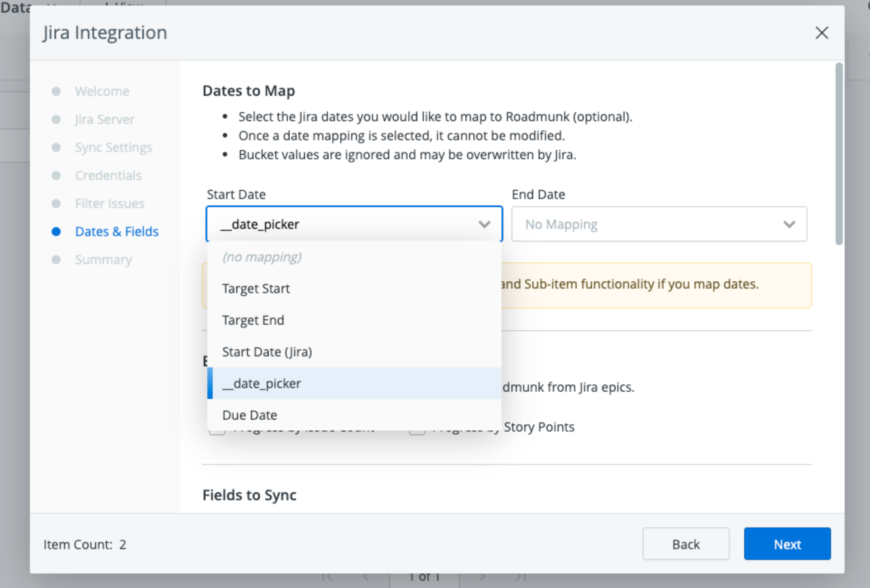
Task: Click the Fields to Sync heading
Action: pyautogui.click(x=249, y=495)
